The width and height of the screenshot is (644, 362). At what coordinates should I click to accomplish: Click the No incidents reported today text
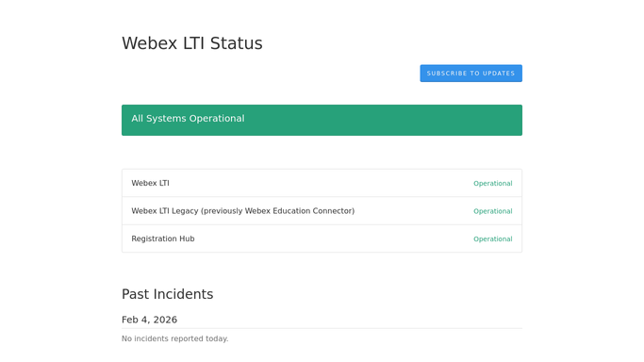coord(175,338)
